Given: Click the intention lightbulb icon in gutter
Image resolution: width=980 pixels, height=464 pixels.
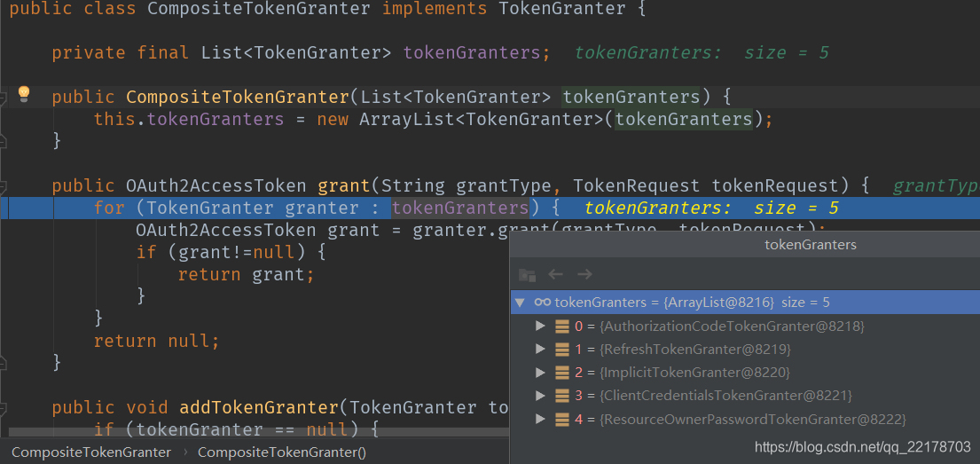Looking at the screenshot, I should (24, 94).
